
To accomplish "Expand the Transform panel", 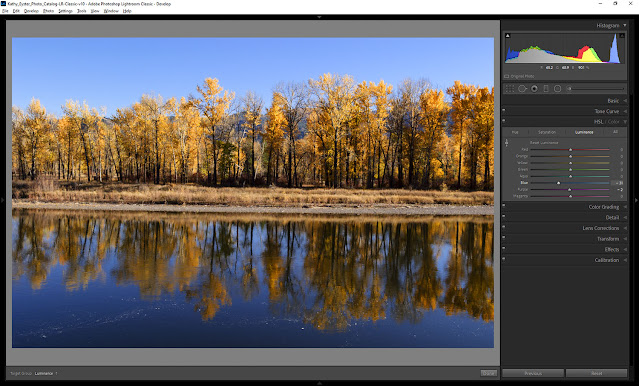I will [625, 239].
